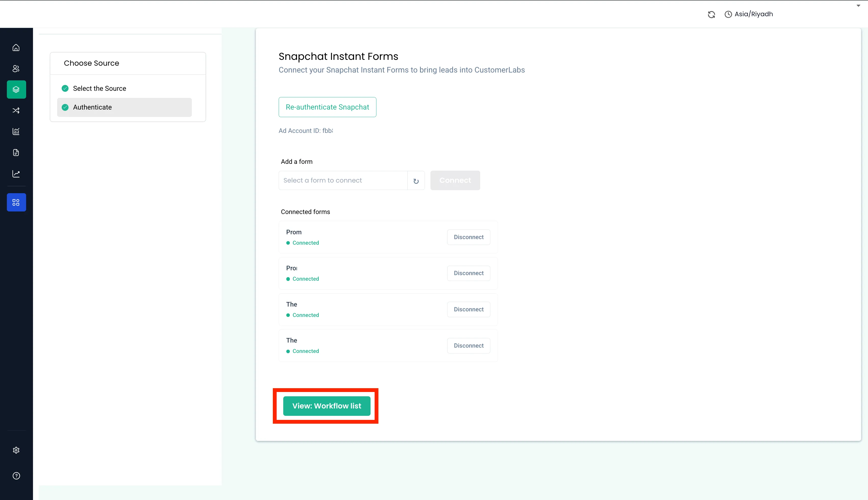Image resolution: width=868 pixels, height=500 pixels.
Task: Select the Authenticate step
Action: coord(124,107)
